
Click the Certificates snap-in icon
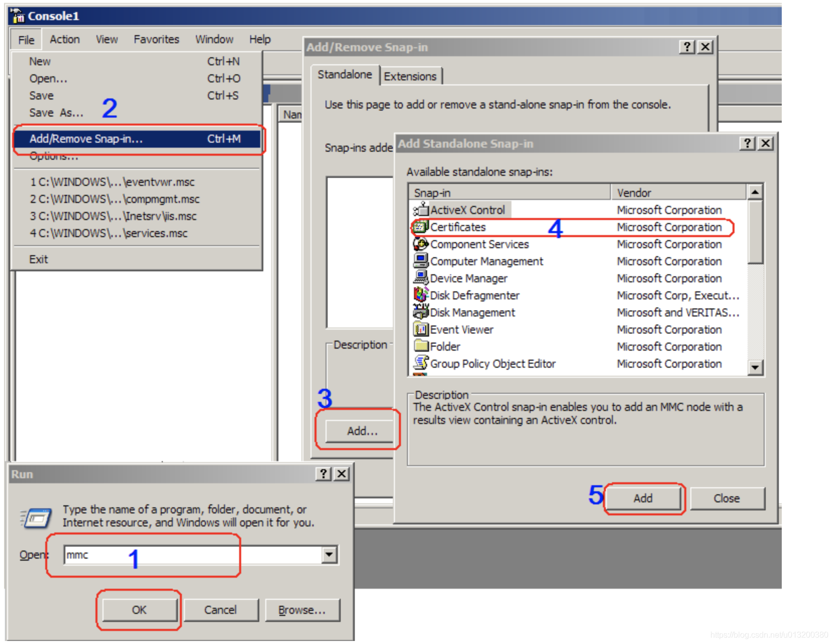[421, 227]
